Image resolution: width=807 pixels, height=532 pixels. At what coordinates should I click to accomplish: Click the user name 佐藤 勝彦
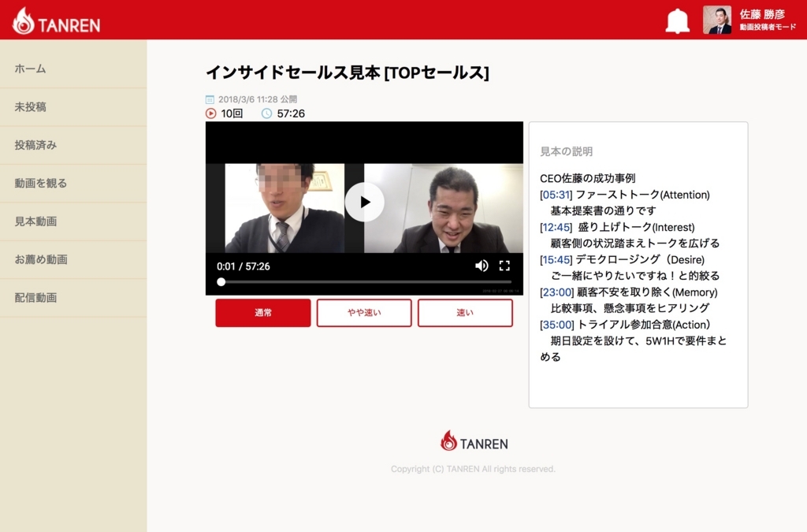coord(762,14)
